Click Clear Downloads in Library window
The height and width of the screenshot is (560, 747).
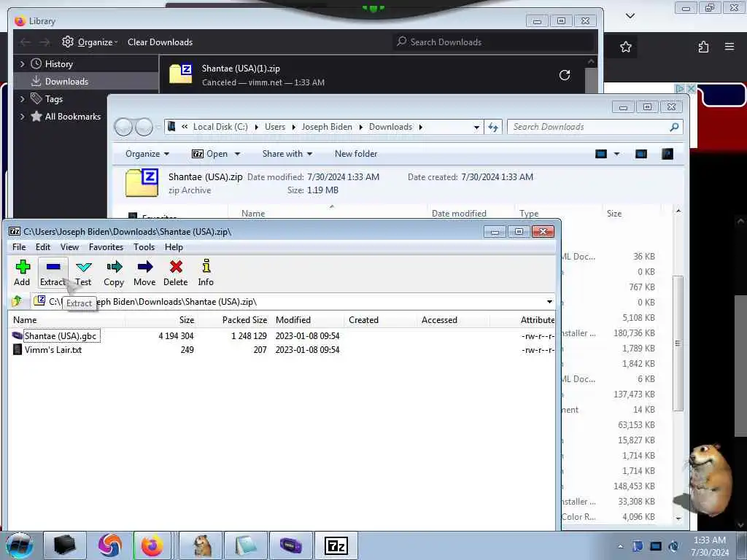coord(160,42)
